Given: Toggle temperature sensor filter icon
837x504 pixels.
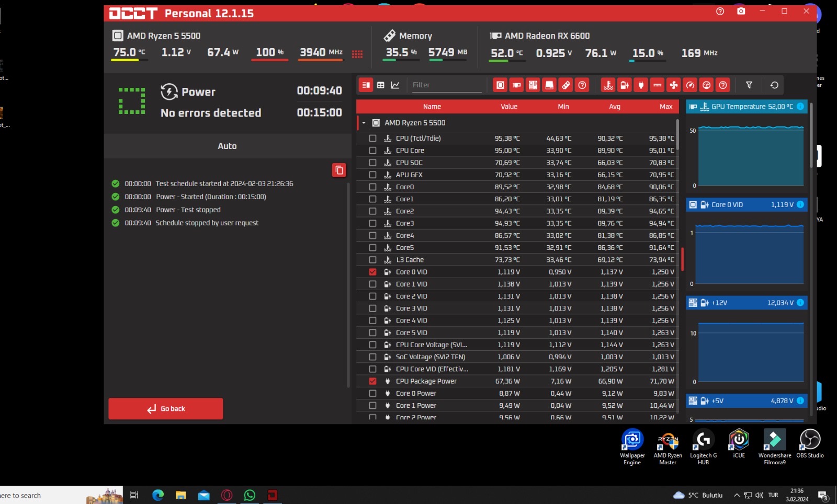Looking at the screenshot, I should coord(608,85).
